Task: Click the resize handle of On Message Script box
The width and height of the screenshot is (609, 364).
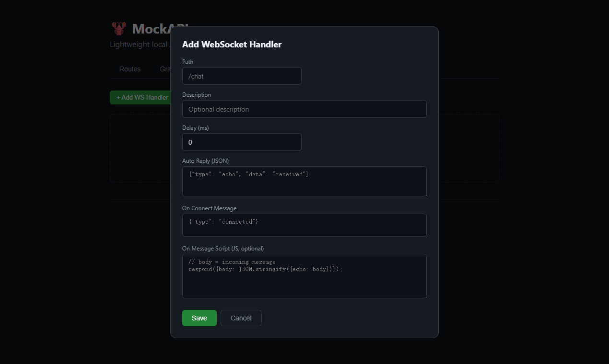Action: [x=425, y=296]
